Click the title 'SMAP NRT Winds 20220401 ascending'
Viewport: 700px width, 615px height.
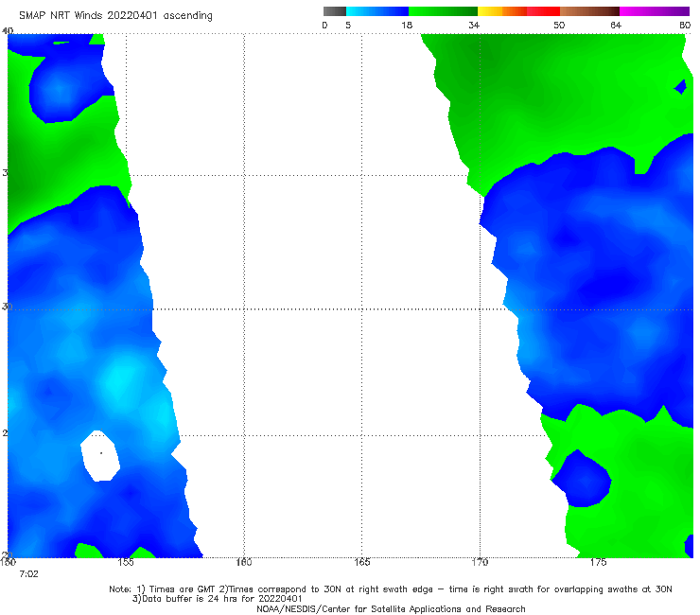pos(115,16)
